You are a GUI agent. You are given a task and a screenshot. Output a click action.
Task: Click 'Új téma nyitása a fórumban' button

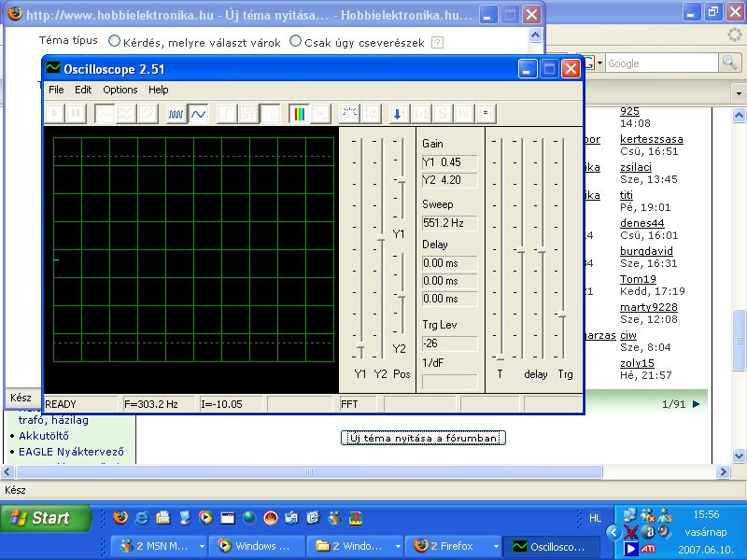point(423,438)
